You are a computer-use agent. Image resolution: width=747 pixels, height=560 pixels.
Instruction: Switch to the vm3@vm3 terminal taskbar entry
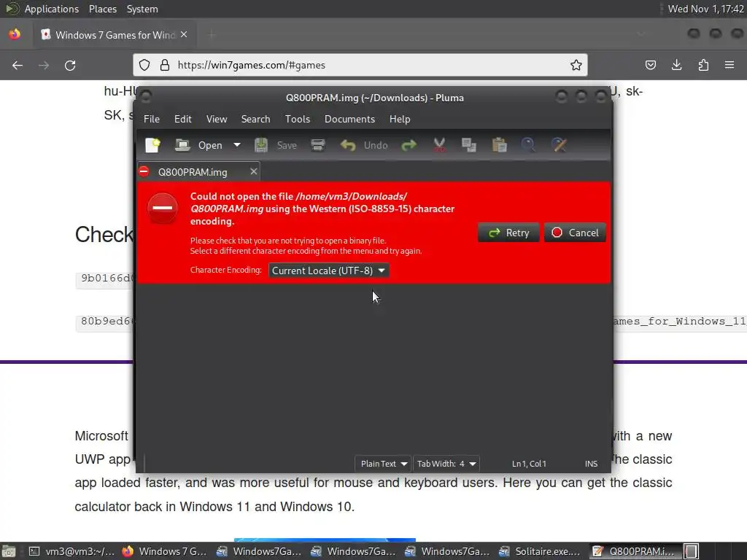[71, 551]
